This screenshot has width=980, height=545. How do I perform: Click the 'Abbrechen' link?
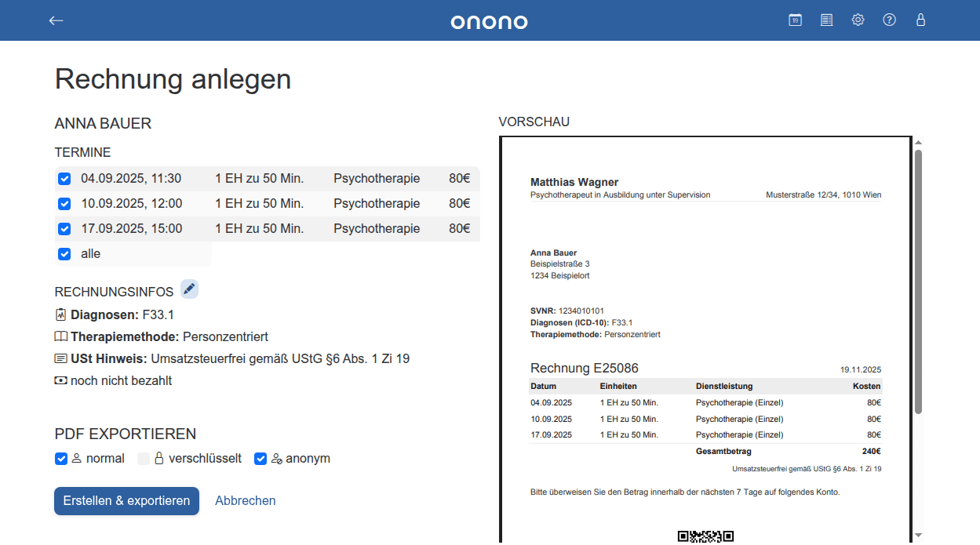(245, 500)
